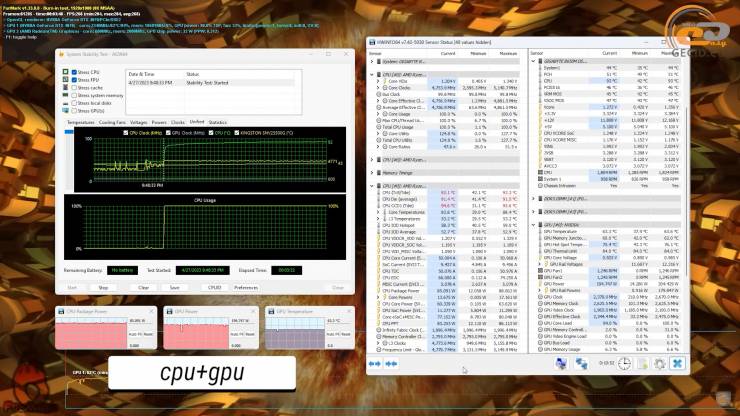Click HWiNFO blue X close-sensors icon
Viewport: 740px width, 416px height.
coord(677,364)
